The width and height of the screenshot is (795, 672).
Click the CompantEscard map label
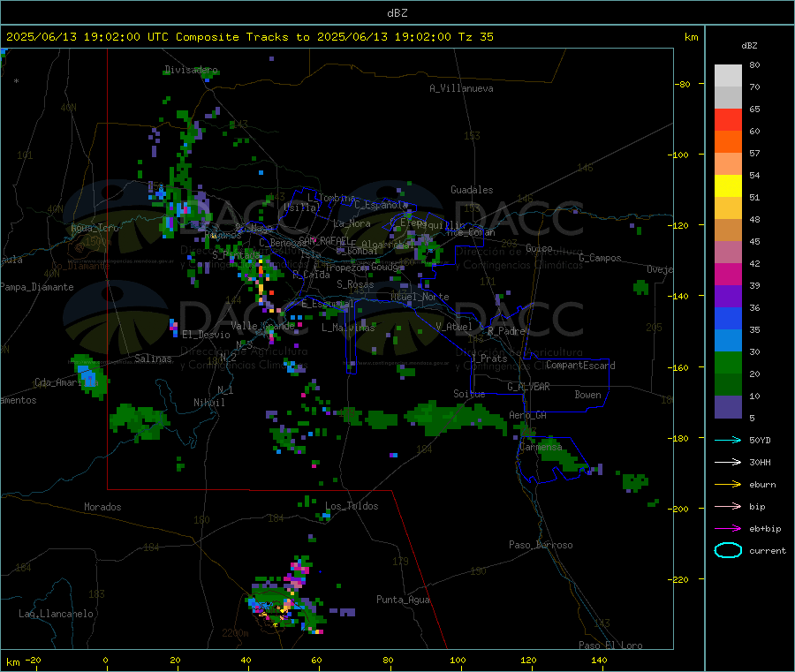(580, 365)
